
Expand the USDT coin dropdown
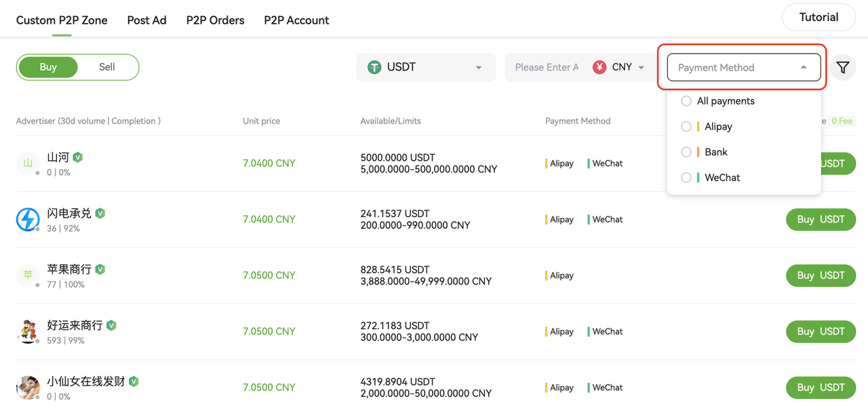click(x=479, y=67)
